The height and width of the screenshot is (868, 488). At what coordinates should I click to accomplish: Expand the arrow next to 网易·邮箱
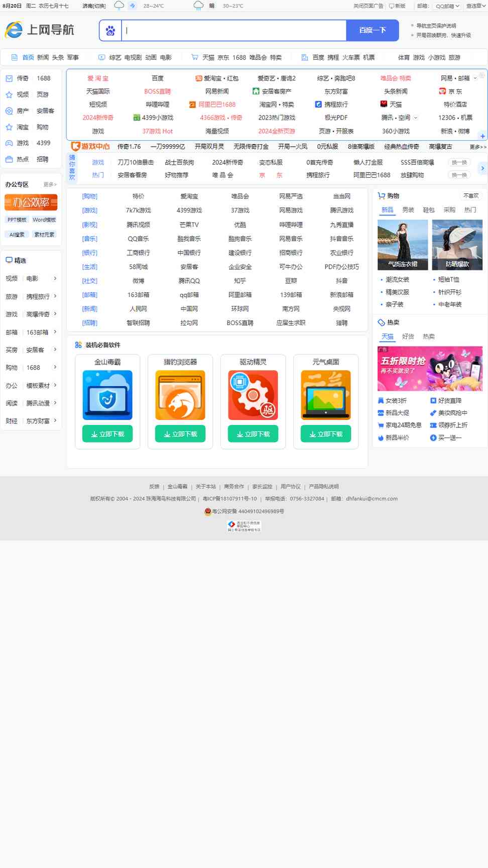(x=475, y=78)
